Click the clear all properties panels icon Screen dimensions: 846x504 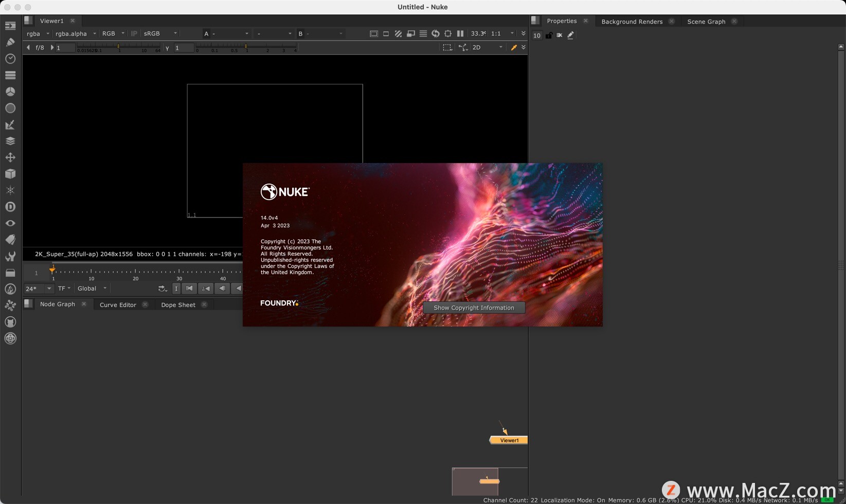pos(560,35)
